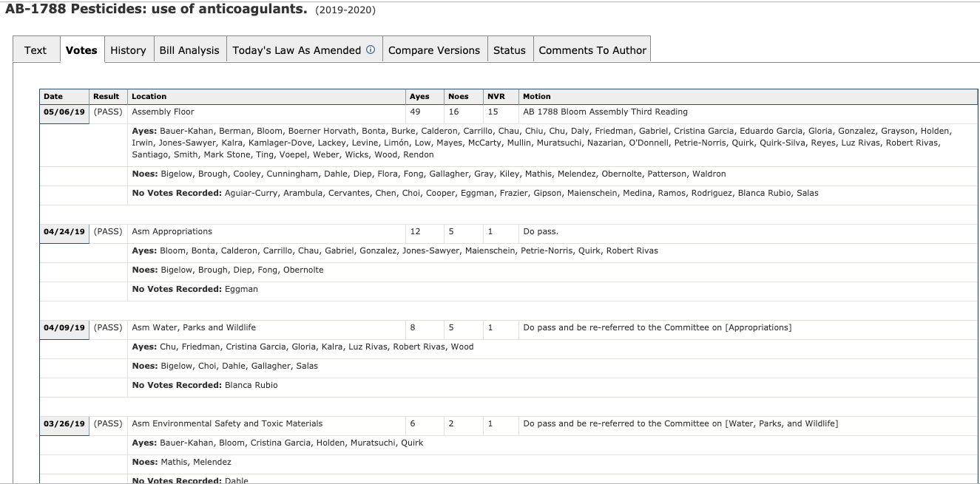
Task: Click the 15 NVR count
Action: pyautogui.click(x=493, y=112)
